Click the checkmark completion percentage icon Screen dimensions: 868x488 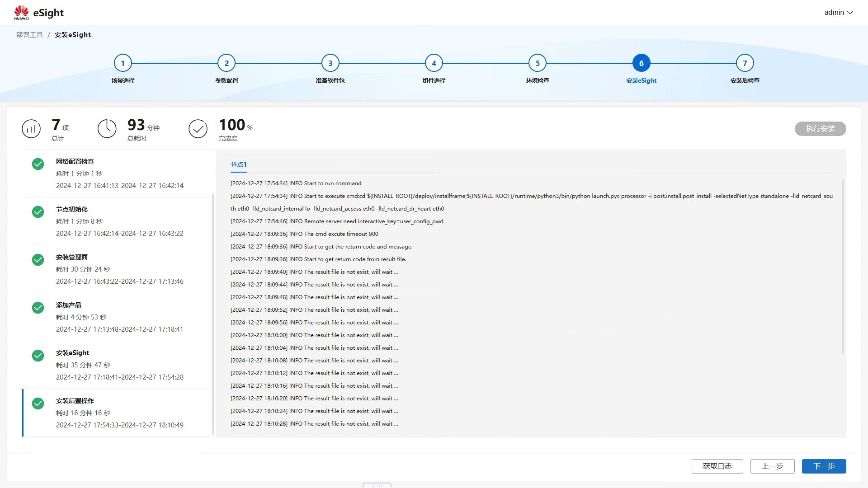[198, 129]
